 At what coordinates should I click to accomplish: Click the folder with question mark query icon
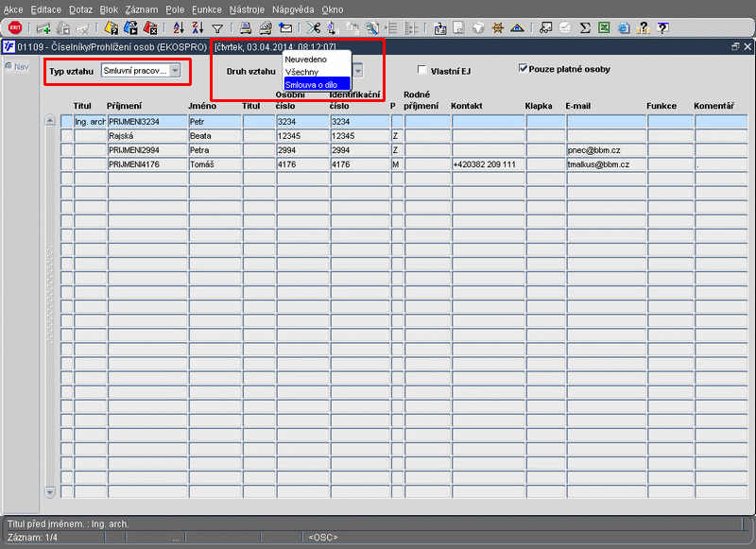pyautogui.click(x=111, y=28)
